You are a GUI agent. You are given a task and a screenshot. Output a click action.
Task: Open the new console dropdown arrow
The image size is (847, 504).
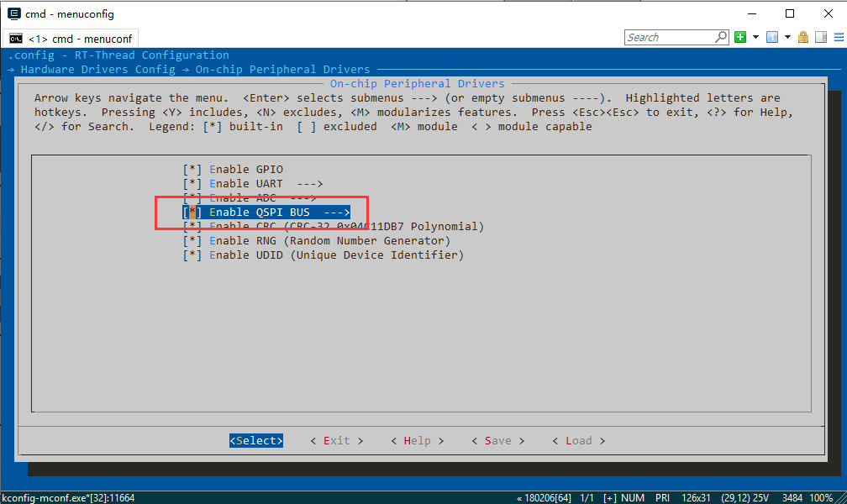point(756,37)
